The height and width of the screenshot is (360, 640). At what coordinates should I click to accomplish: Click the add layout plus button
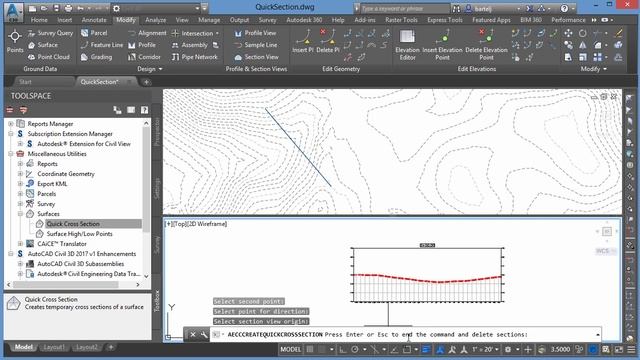point(110,347)
